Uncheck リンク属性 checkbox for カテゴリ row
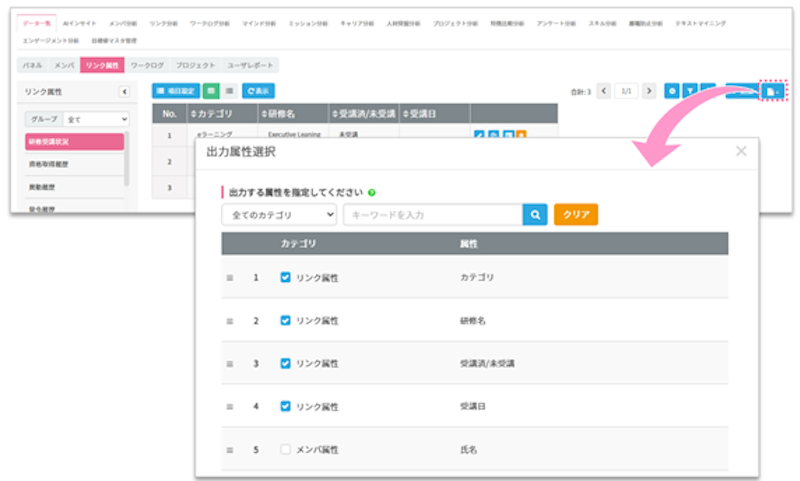800x481 pixels. [x=285, y=277]
